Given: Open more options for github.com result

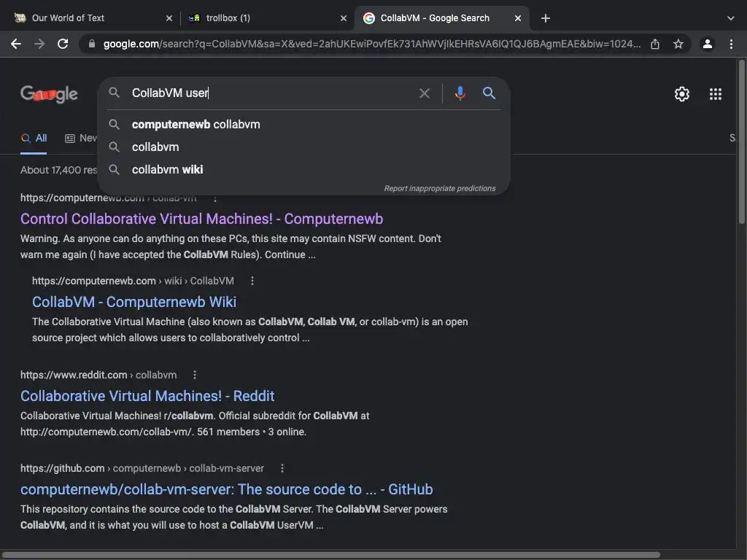Looking at the screenshot, I should coord(282,468).
